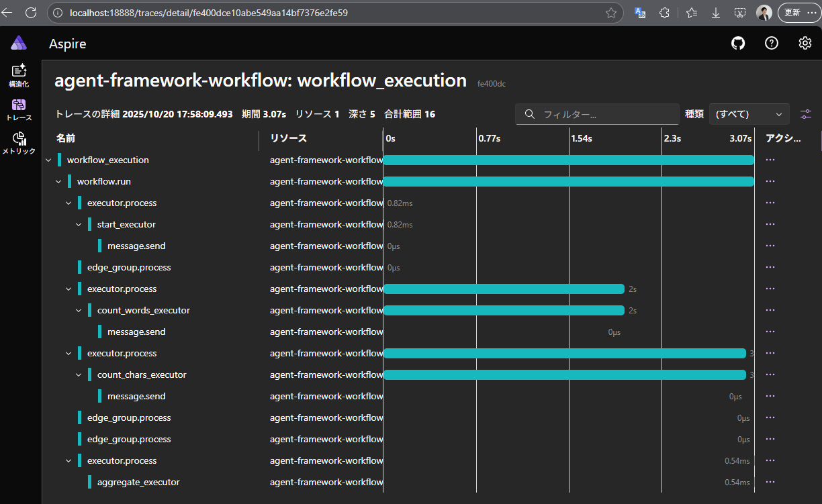
Task: Open view options icon beside type dropdown
Action: [x=806, y=114]
